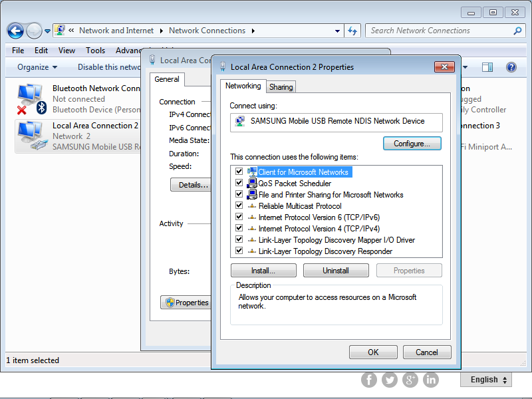Click the search magnifier icon
Screen dimensions: 532x399
click(x=517, y=31)
